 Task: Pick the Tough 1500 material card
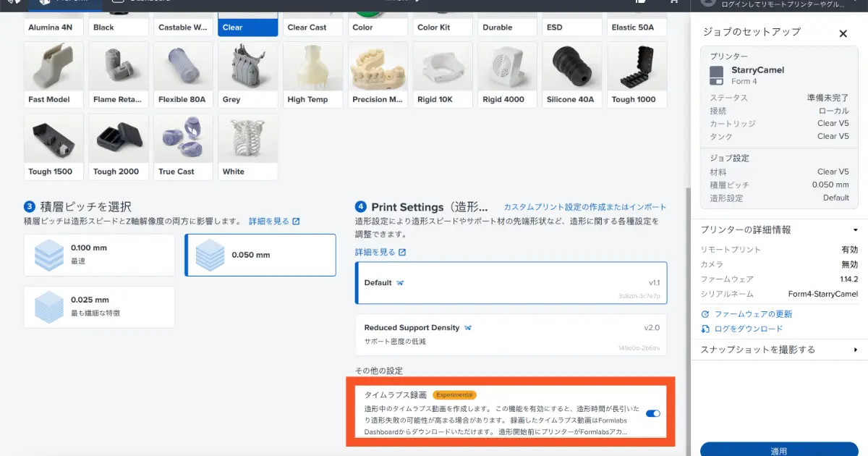click(54, 147)
